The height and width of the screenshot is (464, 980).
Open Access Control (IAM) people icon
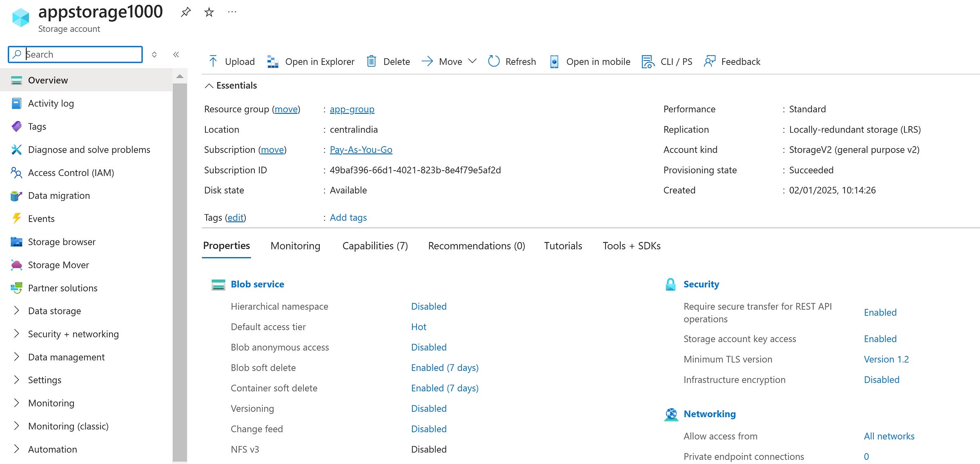(16, 173)
